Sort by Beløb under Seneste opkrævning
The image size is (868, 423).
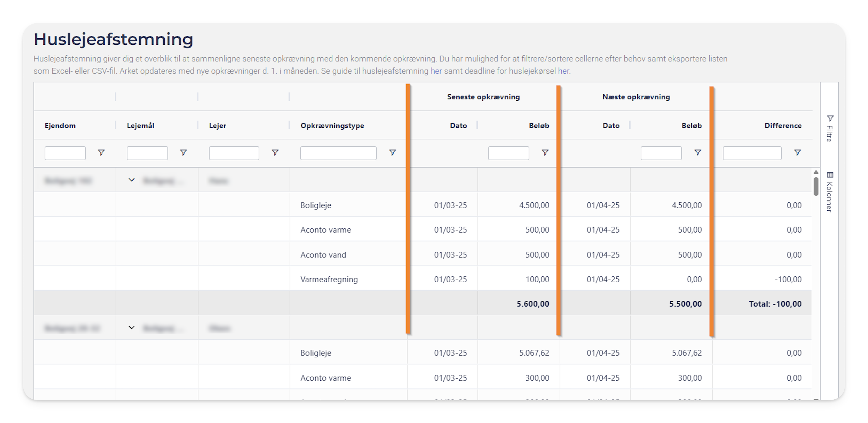coord(539,125)
